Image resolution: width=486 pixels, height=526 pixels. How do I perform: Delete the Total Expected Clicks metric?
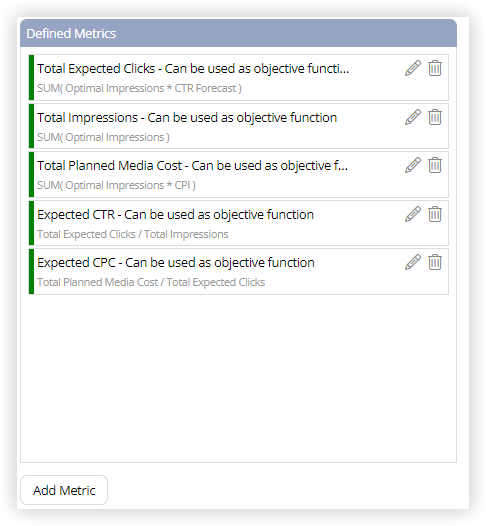click(x=435, y=68)
